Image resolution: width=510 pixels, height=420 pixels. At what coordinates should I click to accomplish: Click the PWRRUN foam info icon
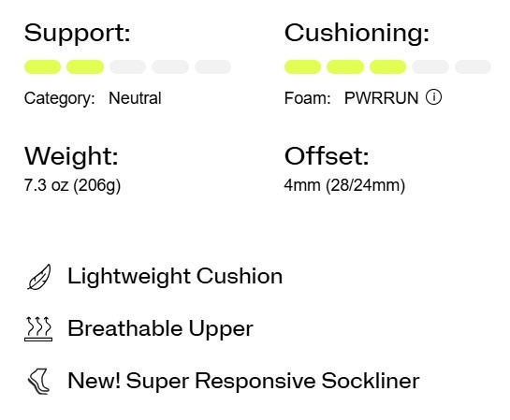(x=433, y=97)
